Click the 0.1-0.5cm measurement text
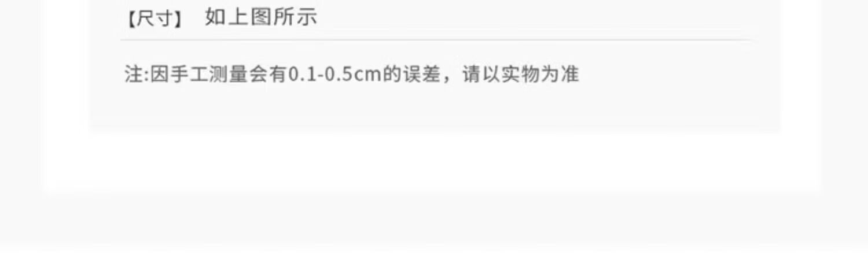The width and height of the screenshot is (868, 271). [335, 75]
